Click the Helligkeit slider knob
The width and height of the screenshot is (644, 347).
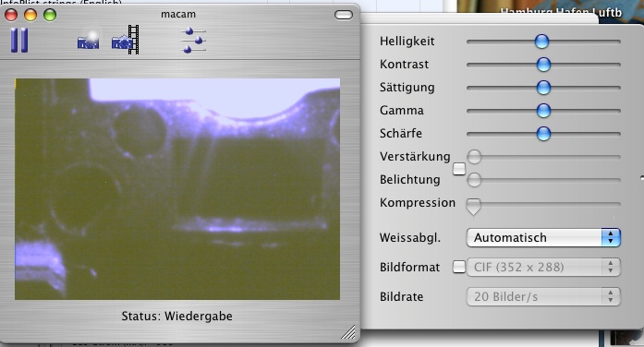541,42
